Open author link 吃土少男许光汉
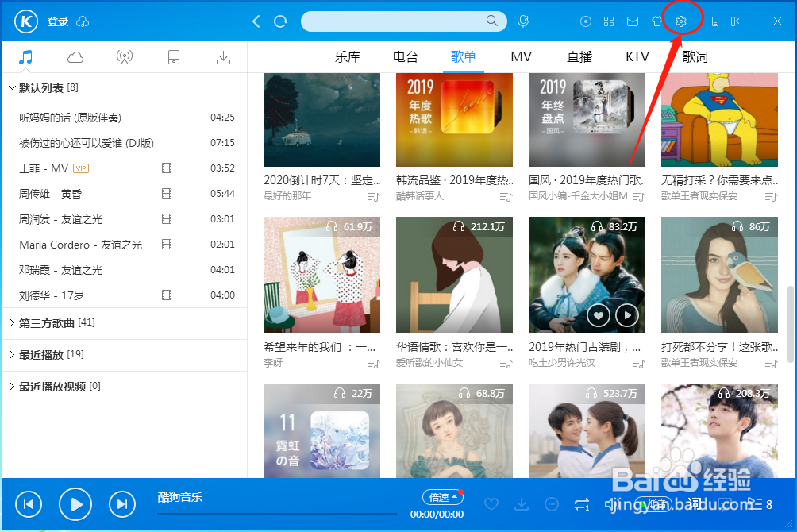The width and height of the screenshot is (797, 532). click(562, 363)
